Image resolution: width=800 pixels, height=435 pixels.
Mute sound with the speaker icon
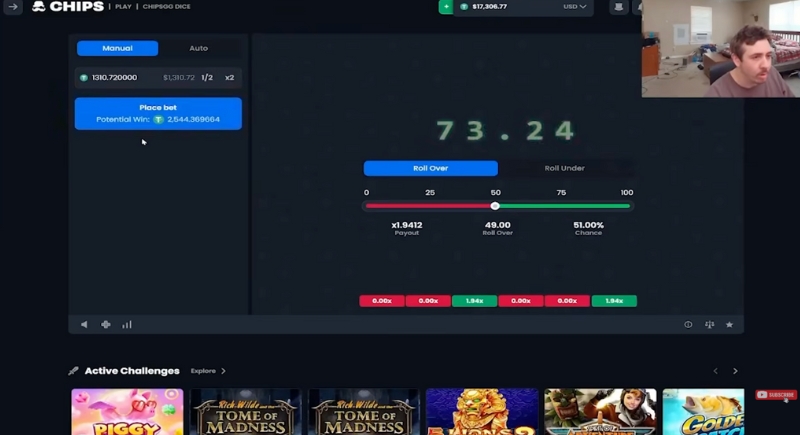tap(84, 324)
